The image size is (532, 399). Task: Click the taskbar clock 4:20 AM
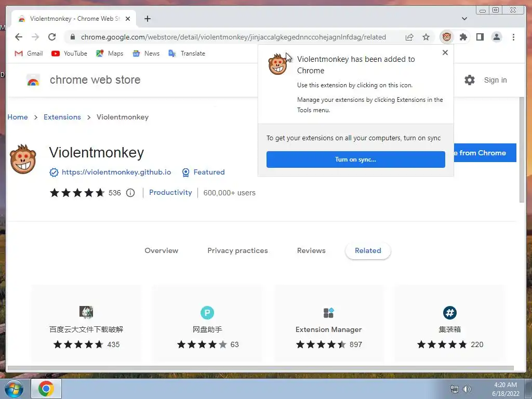tap(506, 385)
